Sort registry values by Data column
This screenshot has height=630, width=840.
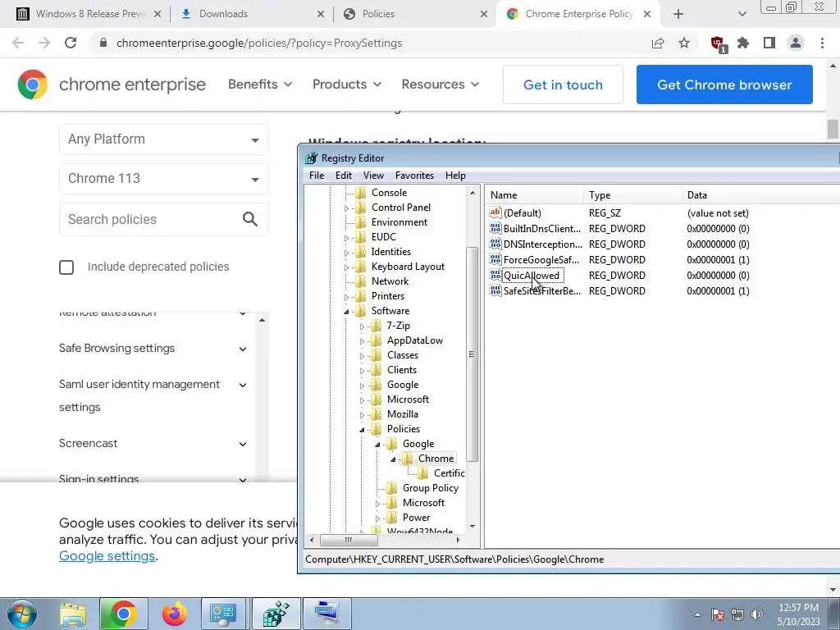pos(760,195)
